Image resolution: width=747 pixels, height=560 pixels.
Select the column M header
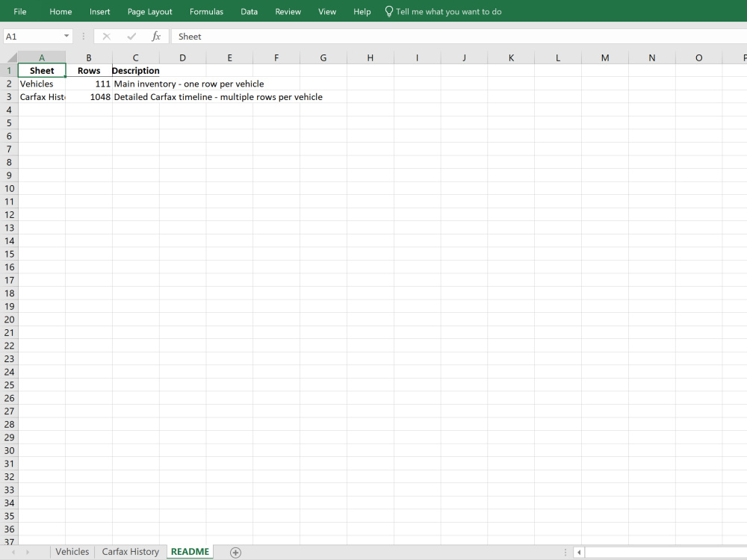click(x=605, y=57)
